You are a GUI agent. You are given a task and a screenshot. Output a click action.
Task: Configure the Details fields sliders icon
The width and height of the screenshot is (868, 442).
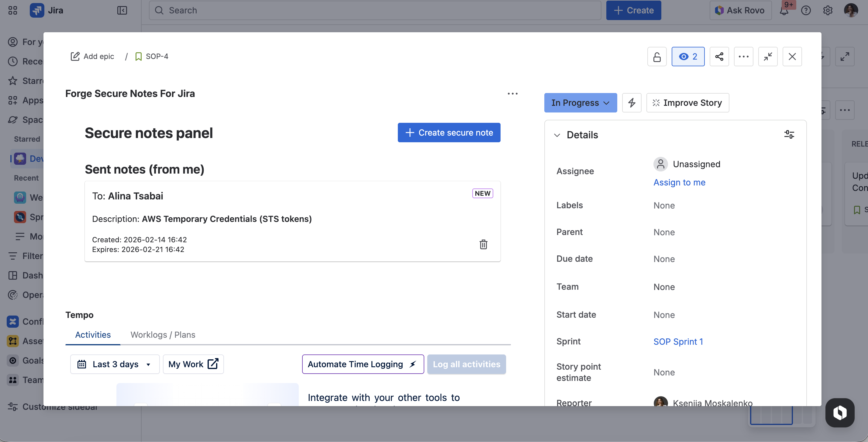[x=789, y=135]
